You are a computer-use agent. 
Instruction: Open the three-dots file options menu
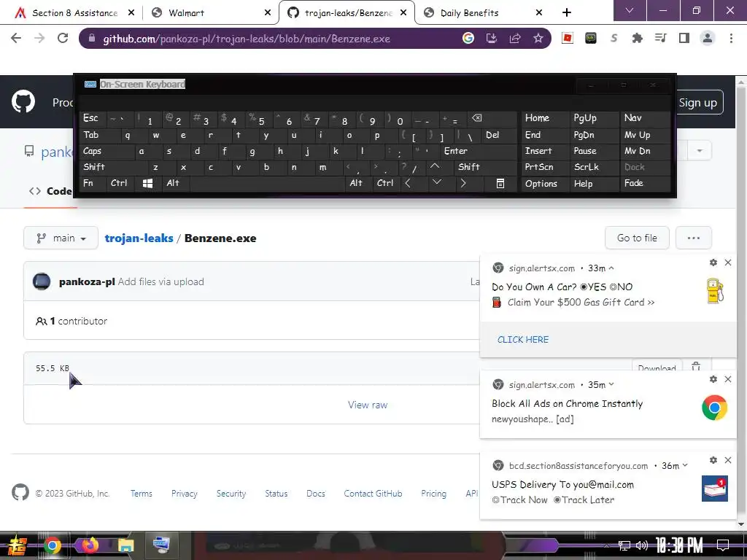coord(694,238)
